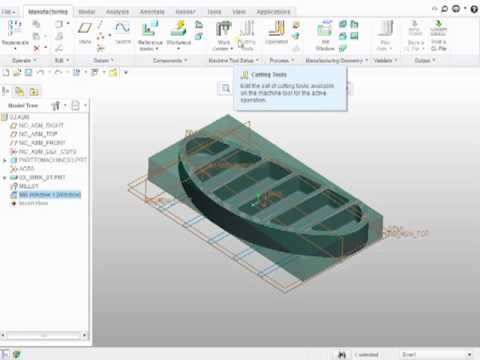
Task: Switch to the Analysis ribbon tab
Action: (x=117, y=12)
